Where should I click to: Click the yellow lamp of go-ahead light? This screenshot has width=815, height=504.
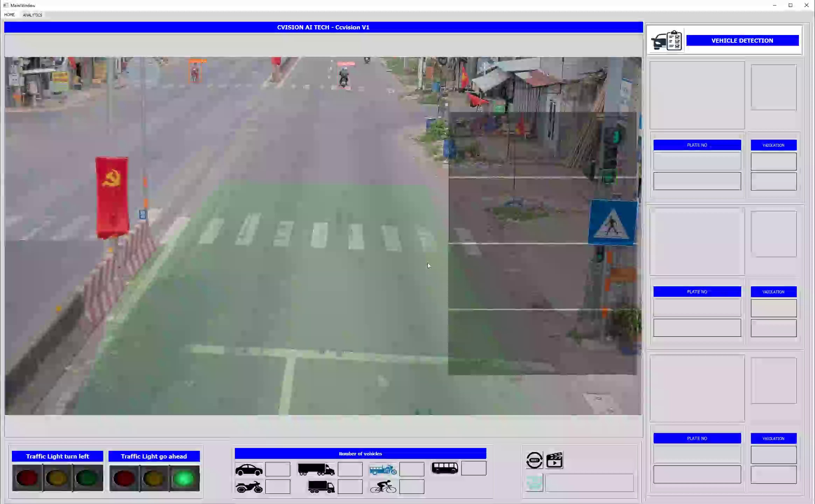pos(154,478)
